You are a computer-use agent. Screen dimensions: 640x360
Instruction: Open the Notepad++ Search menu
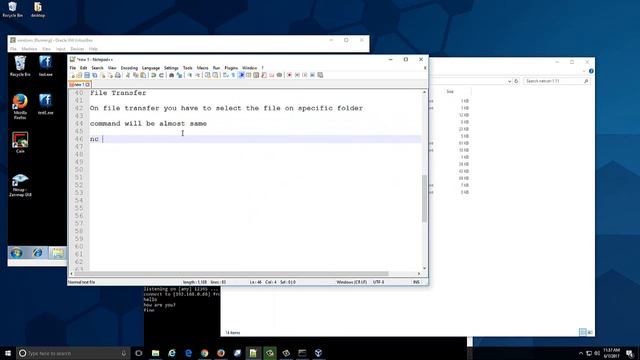click(x=97, y=68)
